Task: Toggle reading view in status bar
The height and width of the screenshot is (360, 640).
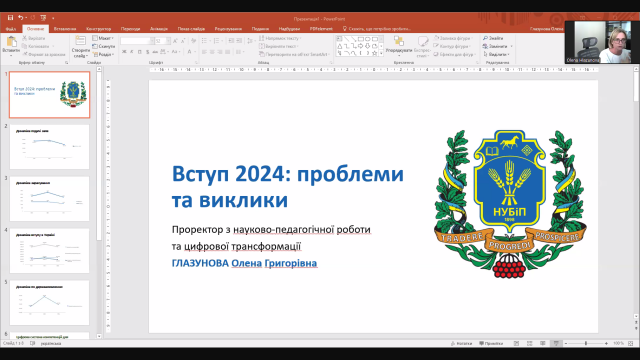Action: 542,344
